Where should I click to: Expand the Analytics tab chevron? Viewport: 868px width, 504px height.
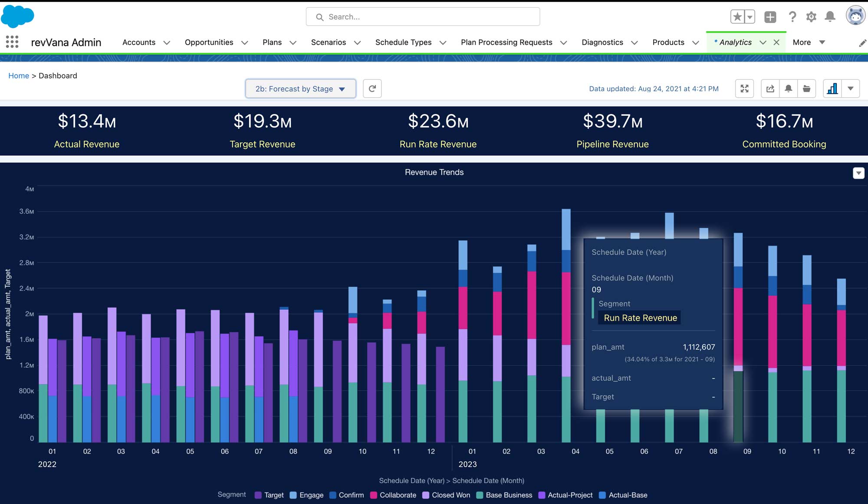pos(763,42)
